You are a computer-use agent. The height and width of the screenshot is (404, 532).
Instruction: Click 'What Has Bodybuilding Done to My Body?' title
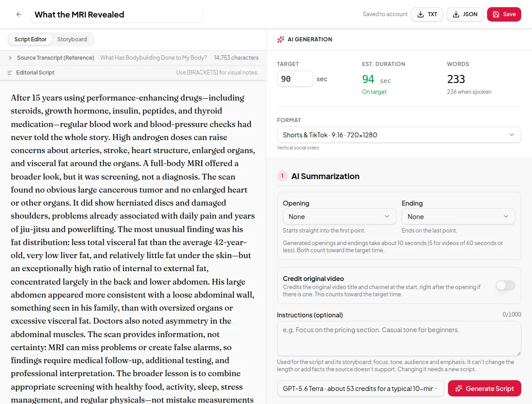click(153, 57)
